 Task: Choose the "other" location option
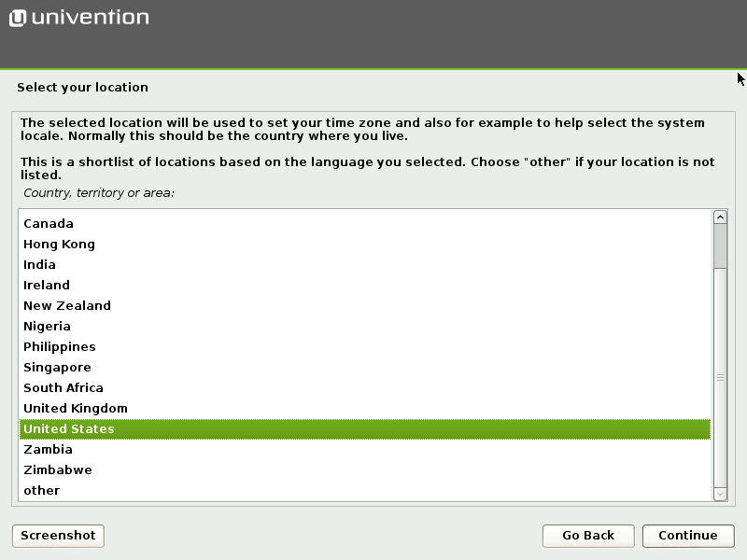(x=41, y=491)
